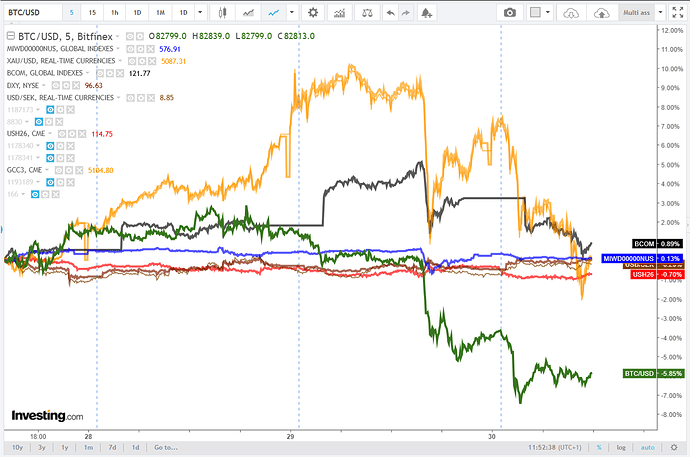Viewport: 690px width, 457px height.
Task: Show hidden series 1178340 via eye
Action: (x=50, y=146)
